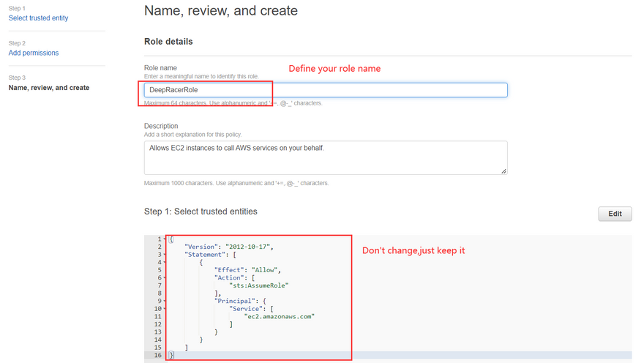644x363 pixels.
Task: Click the "sts:AssumeRole" text in policy
Action: [259, 285]
